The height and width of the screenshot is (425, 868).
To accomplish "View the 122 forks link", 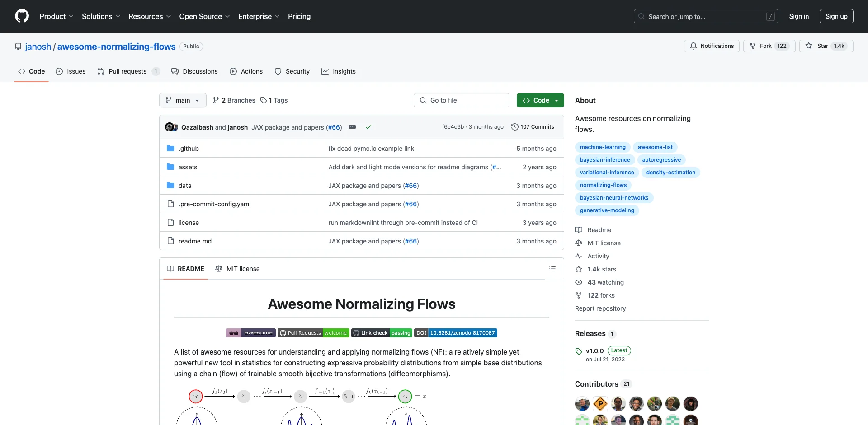I will point(595,295).
